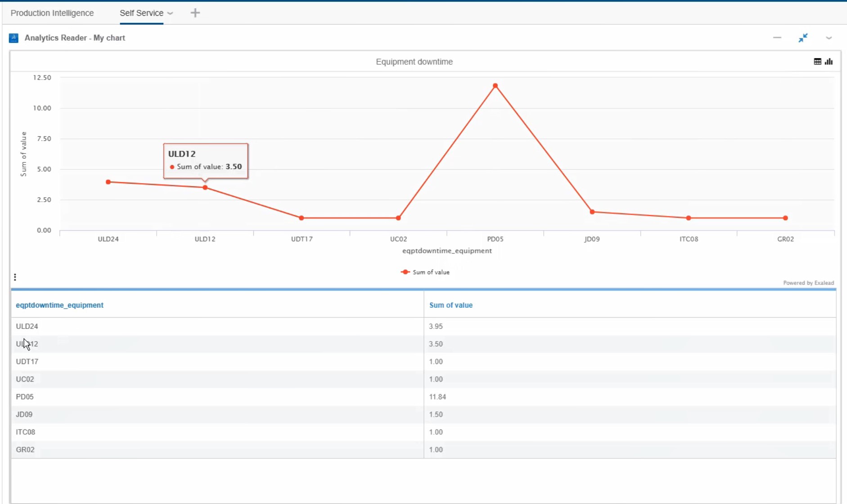Expand the Self Service dropdown
This screenshot has width=847, height=504.
[x=170, y=13]
